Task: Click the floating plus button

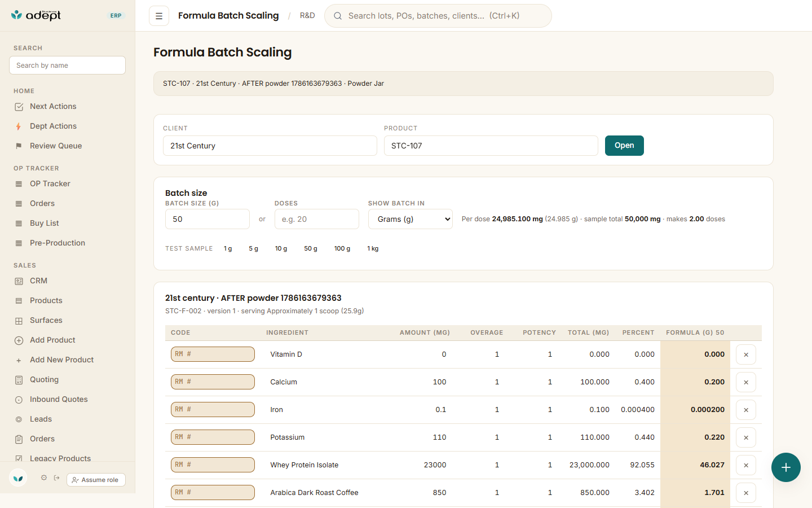Action: click(x=786, y=467)
